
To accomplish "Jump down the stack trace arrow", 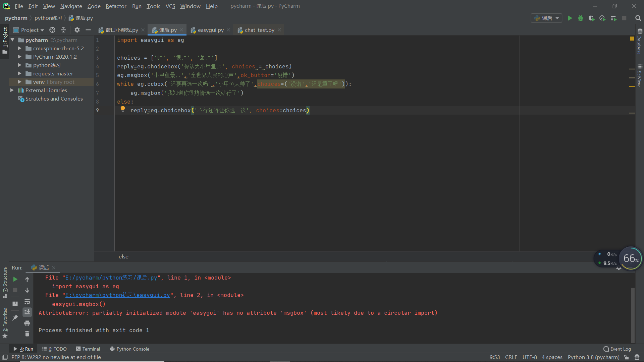I will click(27, 290).
